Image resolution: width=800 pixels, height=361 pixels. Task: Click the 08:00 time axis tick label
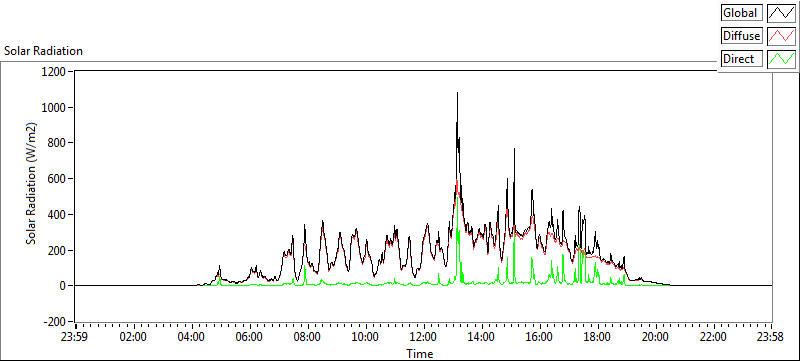tap(308, 337)
